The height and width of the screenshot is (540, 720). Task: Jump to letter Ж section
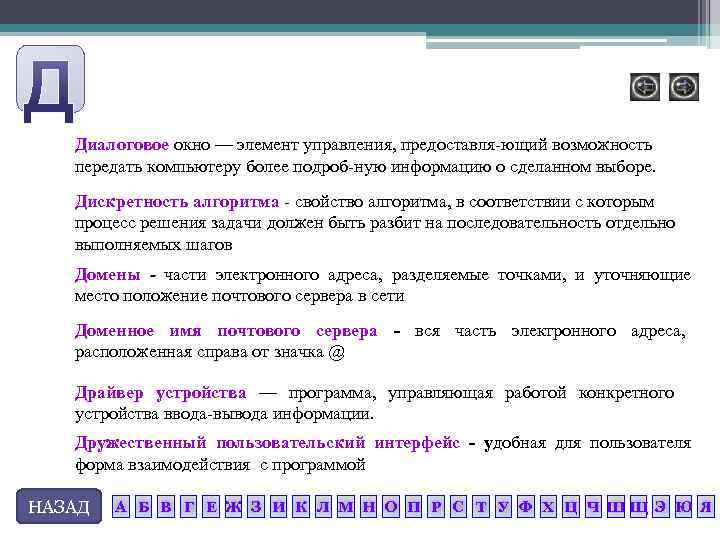point(233,507)
